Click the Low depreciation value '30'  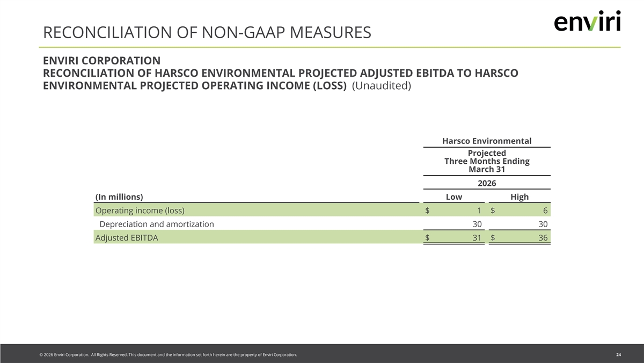477,224
